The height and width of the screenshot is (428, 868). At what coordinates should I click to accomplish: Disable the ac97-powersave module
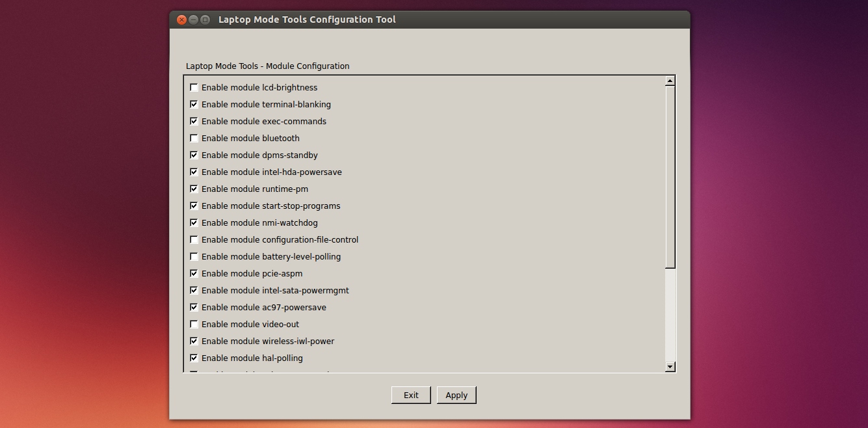[194, 307]
